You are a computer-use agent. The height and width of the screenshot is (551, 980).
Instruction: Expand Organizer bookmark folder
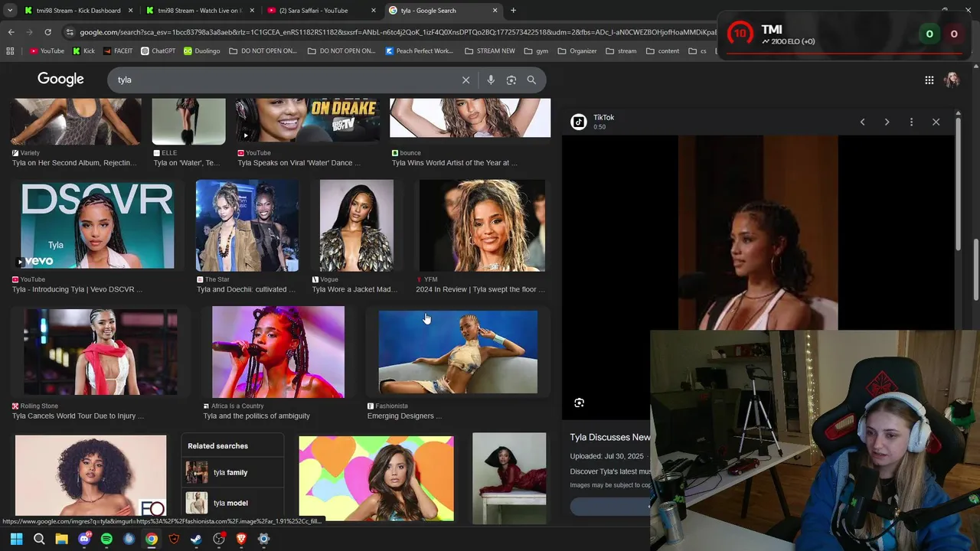pos(577,51)
